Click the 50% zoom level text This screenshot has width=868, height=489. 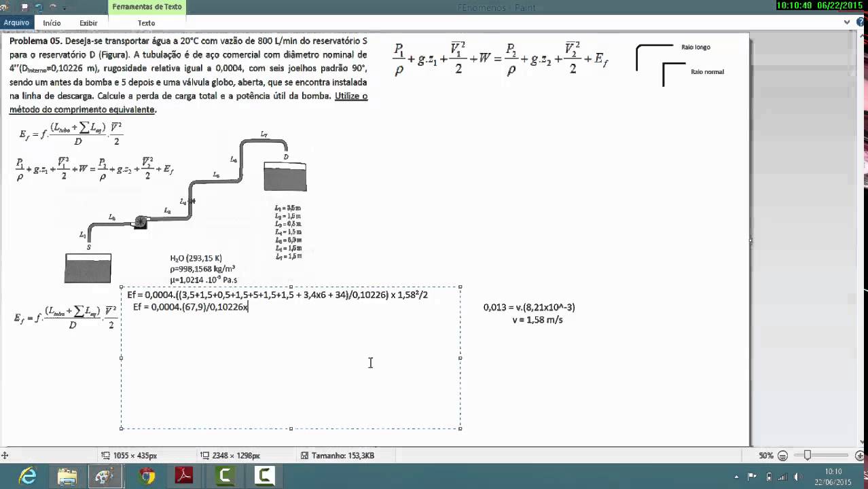point(766,456)
